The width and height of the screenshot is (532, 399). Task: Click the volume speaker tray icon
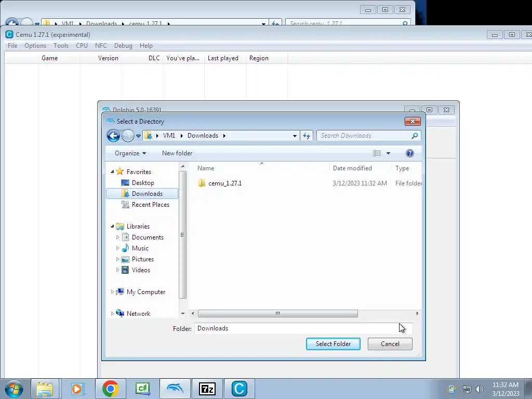tap(479, 389)
